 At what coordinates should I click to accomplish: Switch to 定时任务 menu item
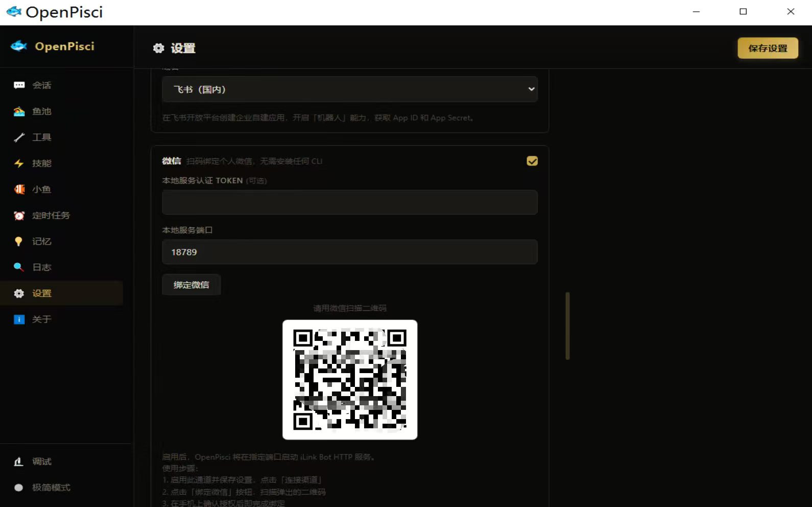pos(61,216)
